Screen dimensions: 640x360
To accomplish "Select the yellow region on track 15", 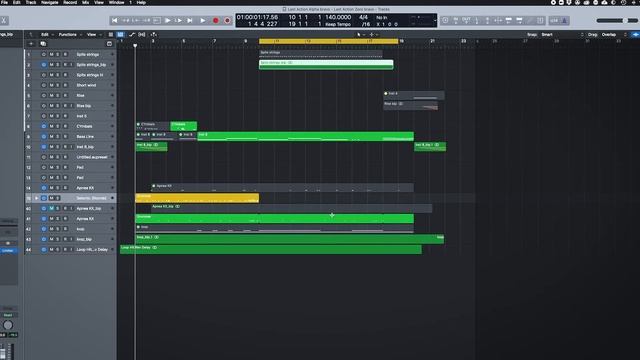I will (x=197, y=198).
